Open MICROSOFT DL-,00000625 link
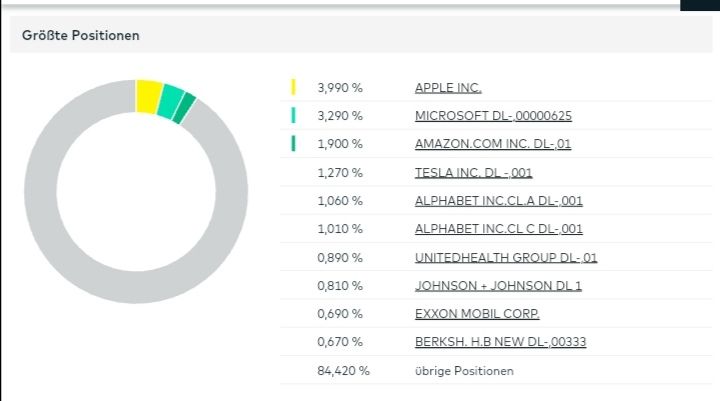This screenshot has height=401, width=720. [493, 116]
